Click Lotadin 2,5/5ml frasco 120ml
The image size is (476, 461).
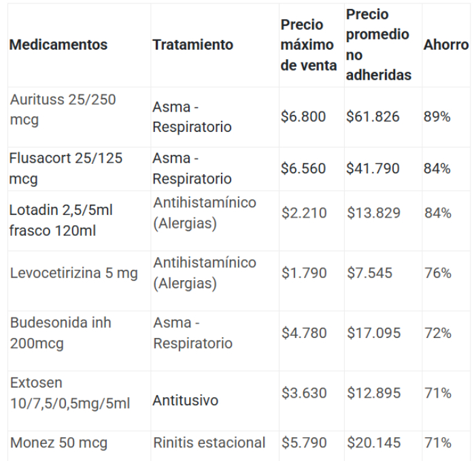(x=61, y=220)
